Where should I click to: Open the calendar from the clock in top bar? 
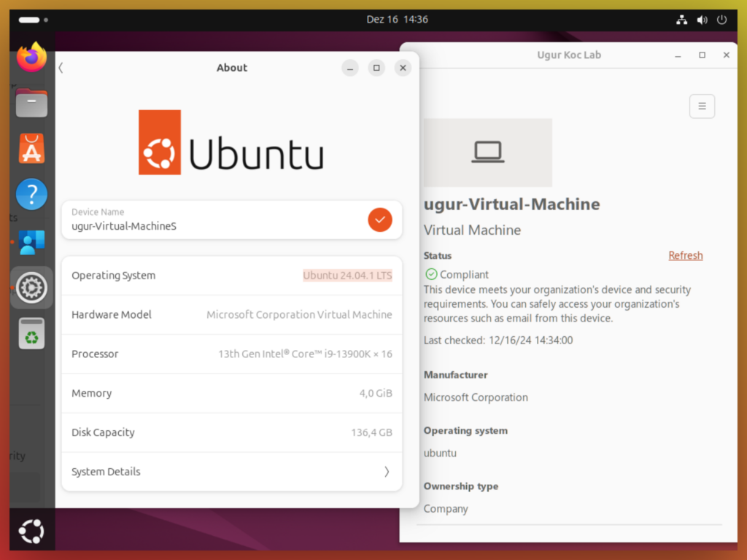pos(398,20)
